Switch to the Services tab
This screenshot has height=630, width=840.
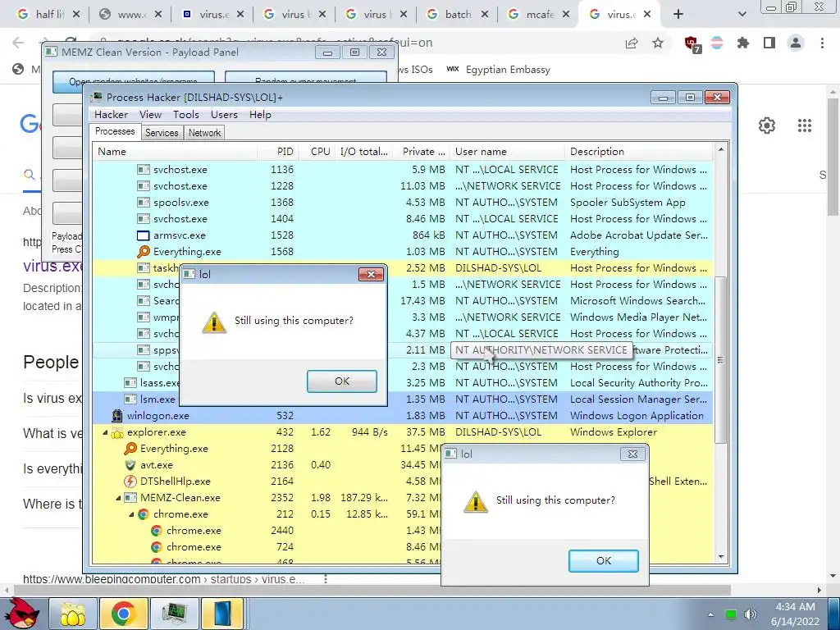coord(162,133)
